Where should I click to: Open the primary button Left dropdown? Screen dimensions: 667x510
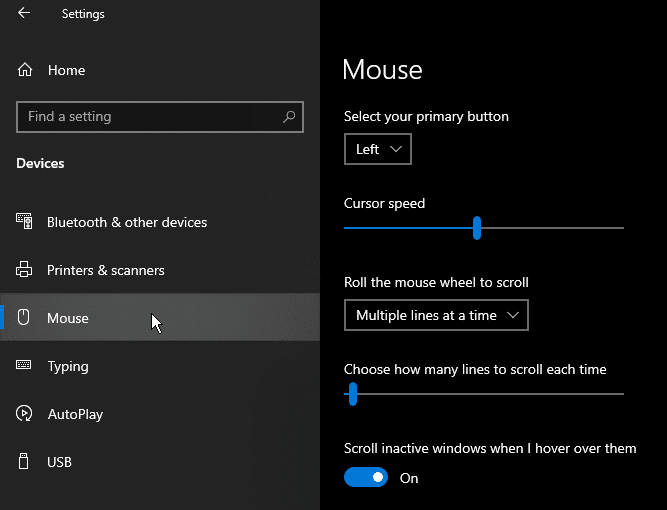(378, 149)
